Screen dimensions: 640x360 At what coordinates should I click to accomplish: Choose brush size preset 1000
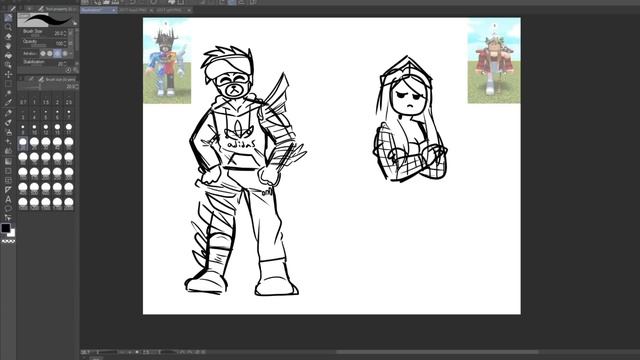(23, 203)
